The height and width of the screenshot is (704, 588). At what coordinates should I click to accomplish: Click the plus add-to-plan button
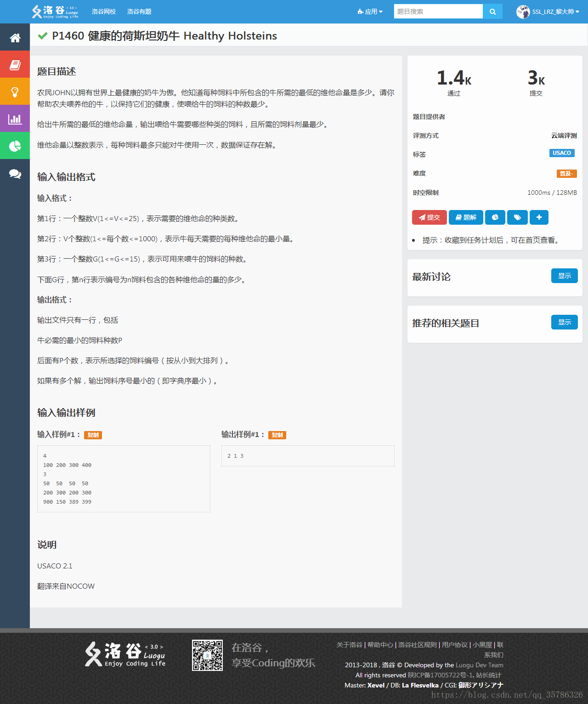click(x=539, y=217)
